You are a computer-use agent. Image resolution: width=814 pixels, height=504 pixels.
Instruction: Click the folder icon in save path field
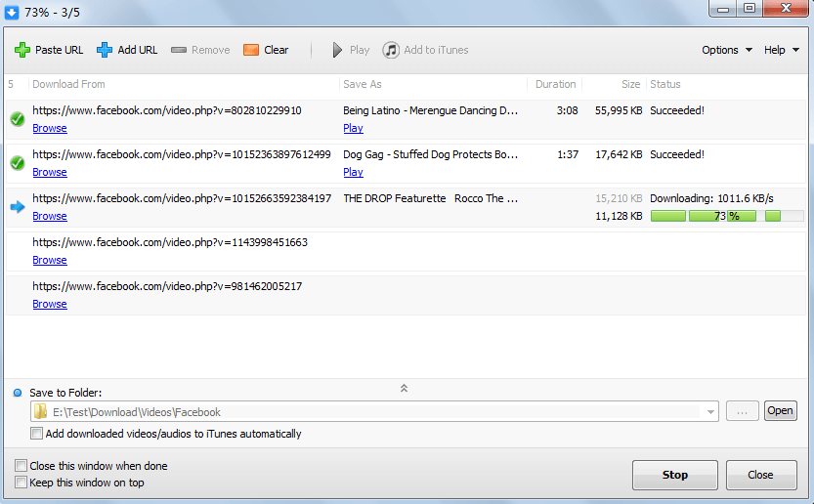pyautogui.click(x=40, y=411)
